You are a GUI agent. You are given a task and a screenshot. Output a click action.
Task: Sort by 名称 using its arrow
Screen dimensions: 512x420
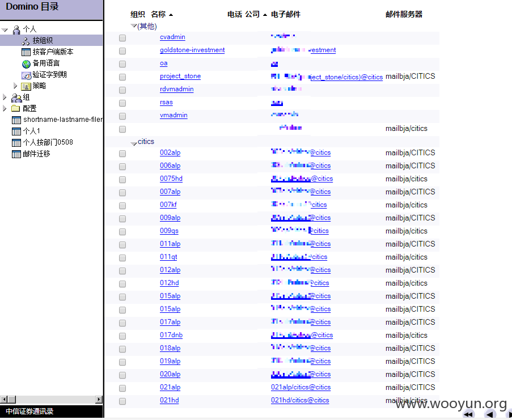point(171,15)
